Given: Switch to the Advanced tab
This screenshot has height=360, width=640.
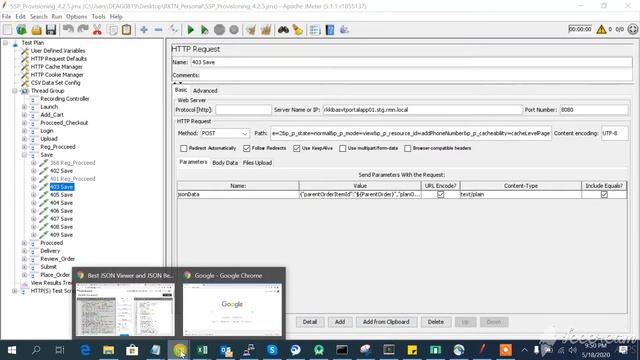Looking at the screenshot, I should (205, 91).
